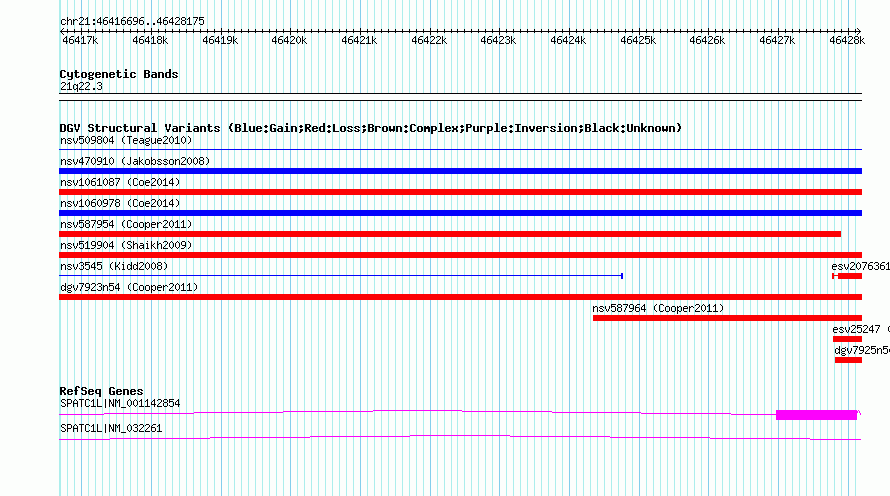
Task: Click the nsv1060978 (Coe2014) blue bar
Action: (460, 213)
